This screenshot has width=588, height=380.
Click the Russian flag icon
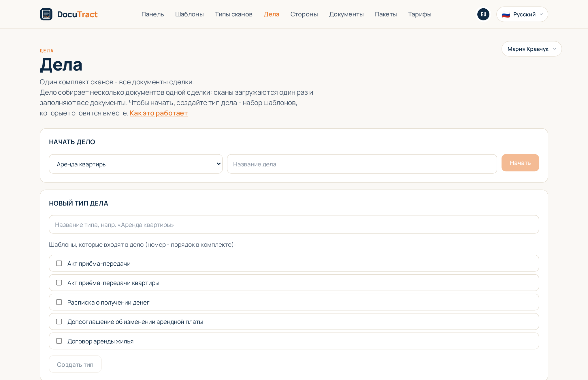pyautogui.click(x=506, y=14)
